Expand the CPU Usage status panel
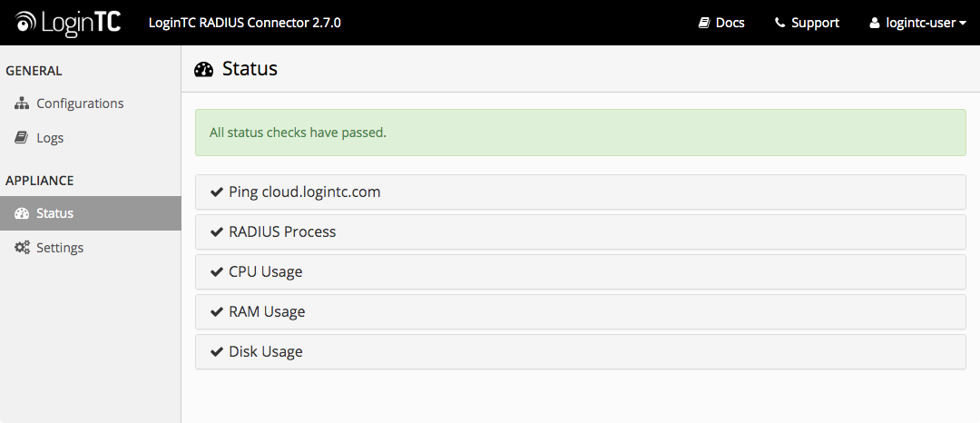The width and height of the screenshot is (980, 423). coord(581,271)
